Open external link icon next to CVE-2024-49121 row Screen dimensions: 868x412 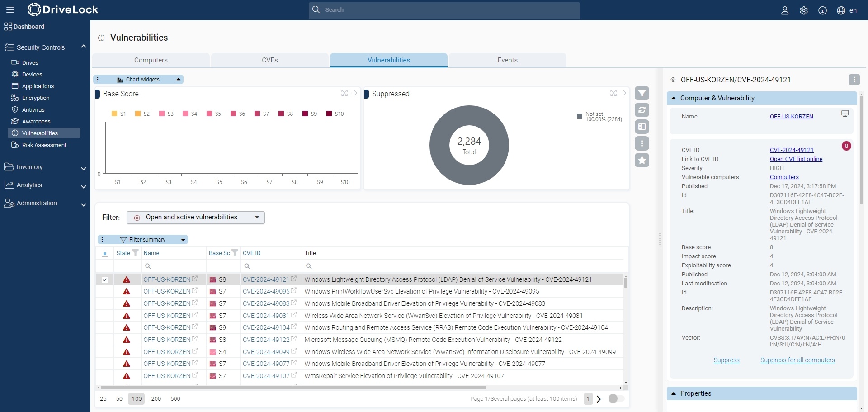pos(294,279)
